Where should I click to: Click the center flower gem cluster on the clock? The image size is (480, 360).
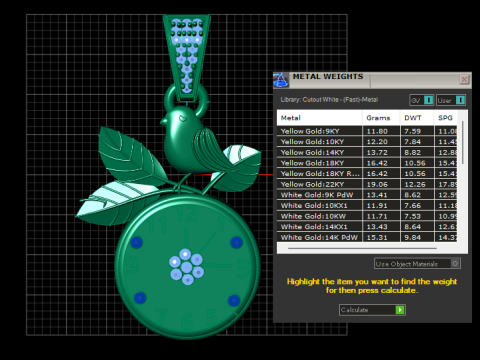pos(186,267)
